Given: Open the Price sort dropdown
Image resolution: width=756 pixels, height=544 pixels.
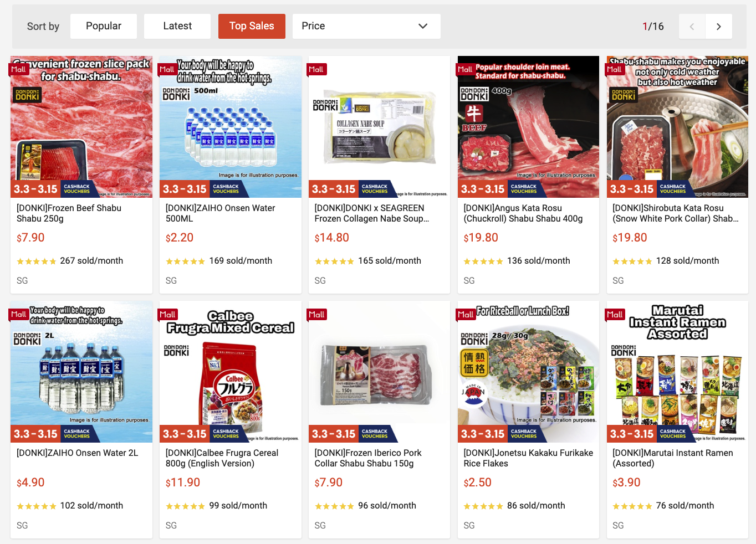Looking at the screenshot, I should (x=366, y=27).
